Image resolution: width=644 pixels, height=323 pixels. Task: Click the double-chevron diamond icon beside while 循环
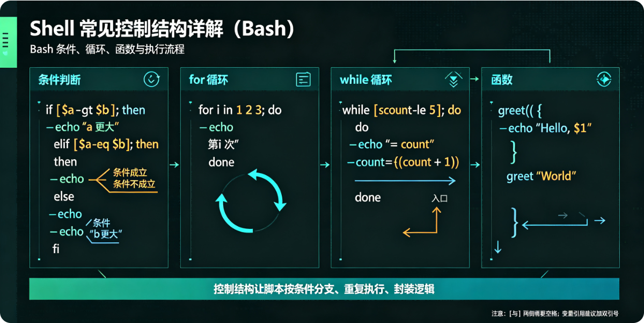(x=453, y=80)
